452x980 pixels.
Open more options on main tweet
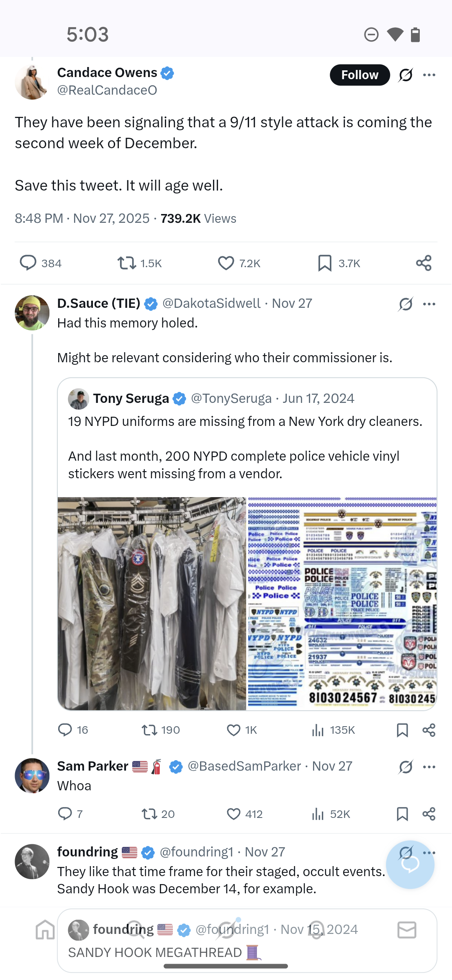click(x=429, y=75)
